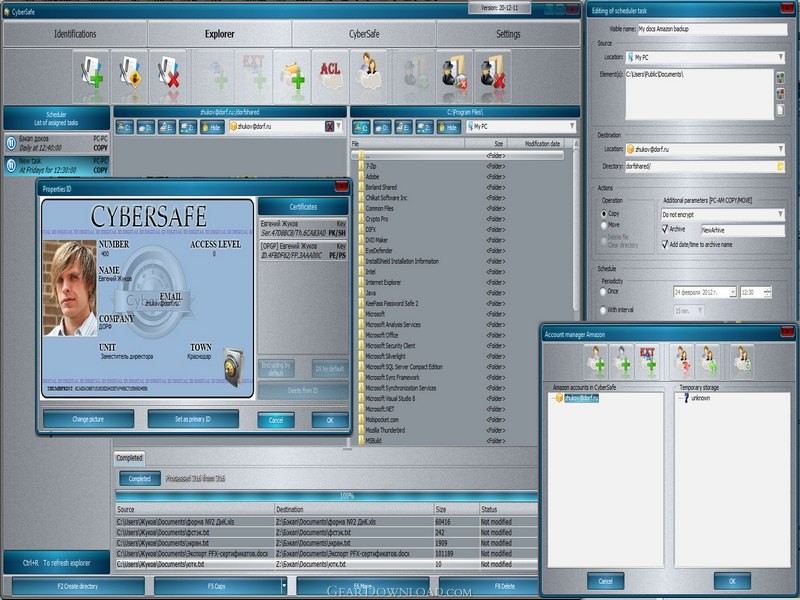The height and width of the screenshot is (600, 800).
Task: Select the With interval periodicity radio button
Action: (603, 310)
